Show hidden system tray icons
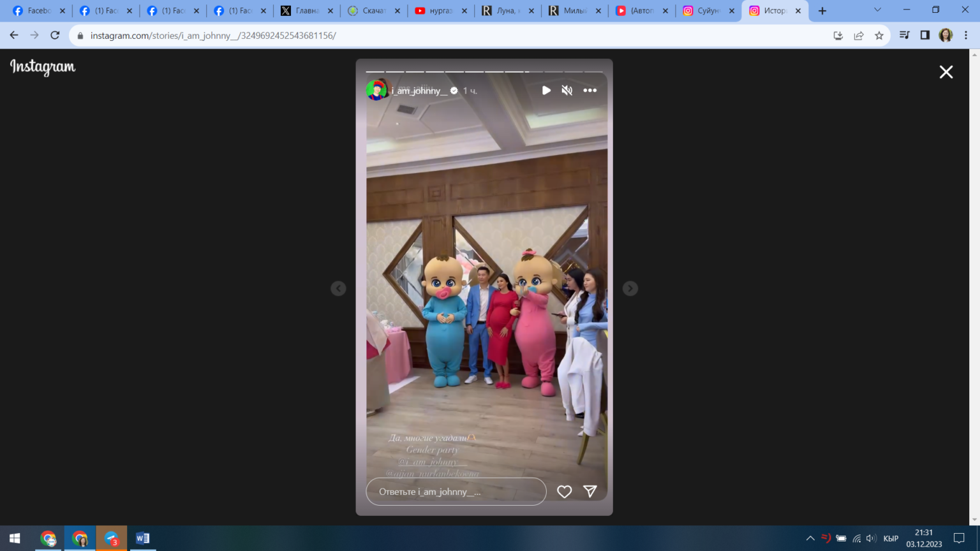Viewport: 980px width, 551px height. tap(810, 538)
